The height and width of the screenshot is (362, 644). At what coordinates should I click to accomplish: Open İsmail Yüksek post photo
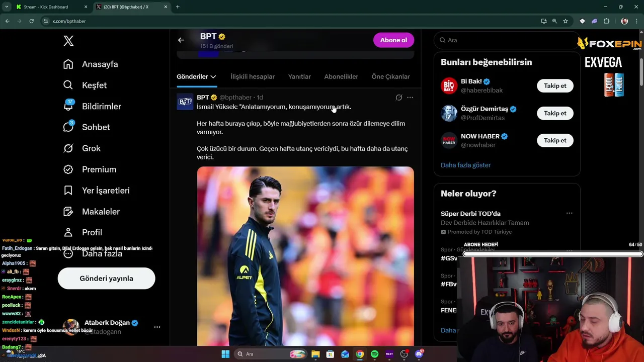pyautogui.click(x=305, y=256)
